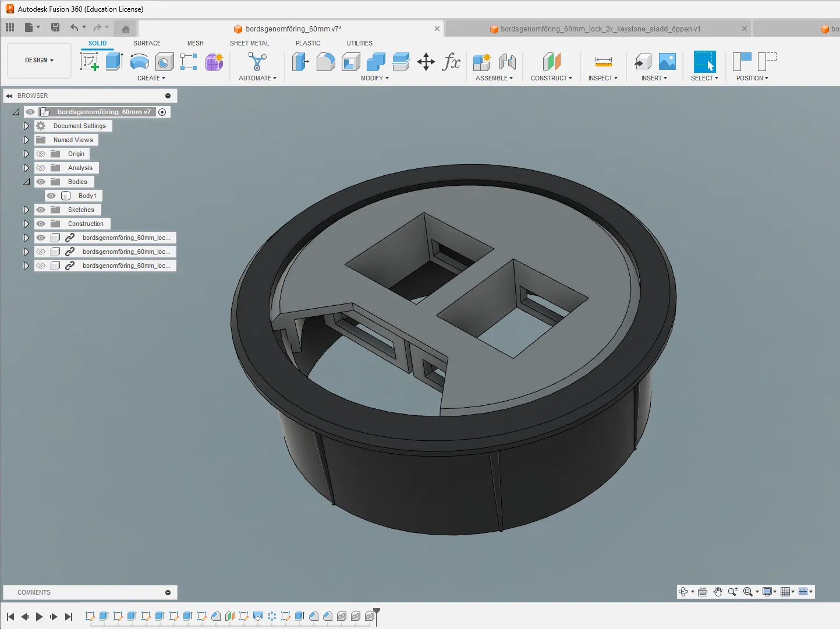Switch to the SHEET METAL tab
The width and height of the screenshot is (840, 629).
pyautogui.click(x=250, y=43)
